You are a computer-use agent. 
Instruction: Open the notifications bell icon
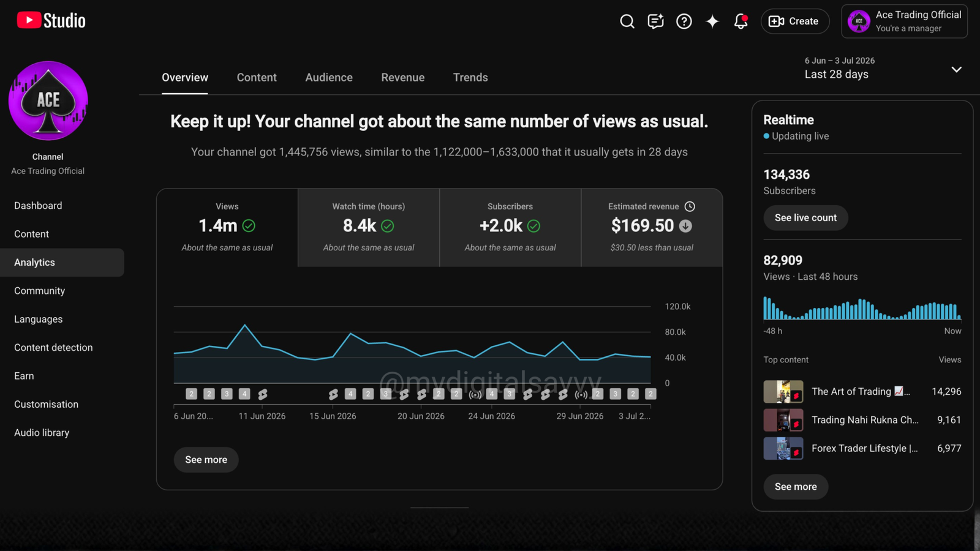point(741,21)
